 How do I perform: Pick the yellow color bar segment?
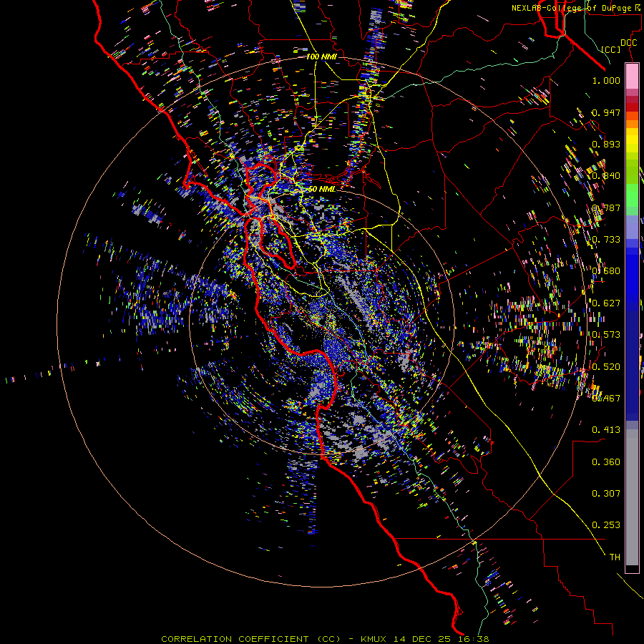click(x=632, y=140)
